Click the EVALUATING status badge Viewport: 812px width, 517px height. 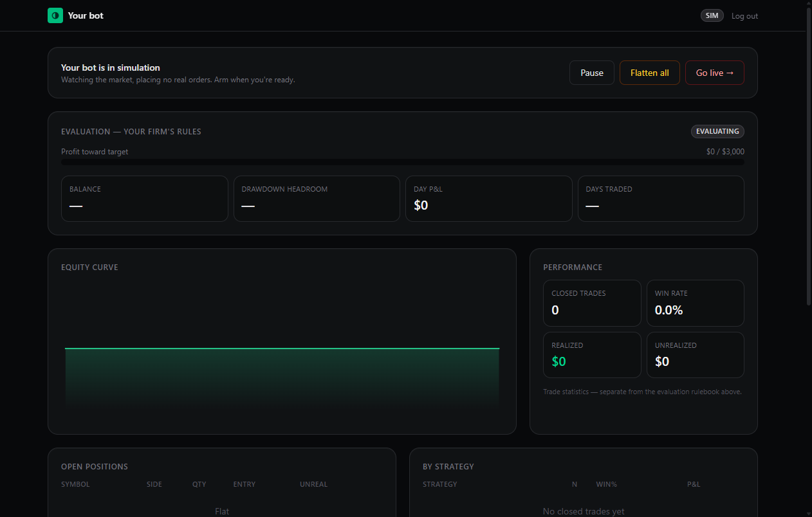coord(717,131)
